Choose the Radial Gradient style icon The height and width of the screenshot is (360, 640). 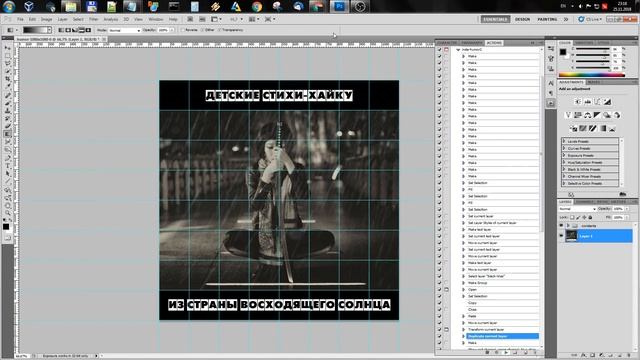tap(68, 30)
